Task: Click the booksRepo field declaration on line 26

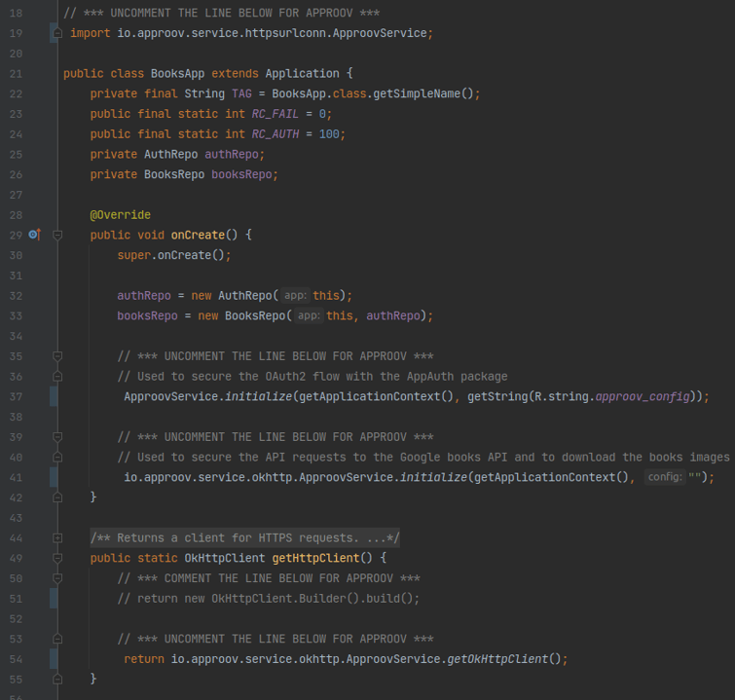Action: pyautogui.click(x=241, y=174)
